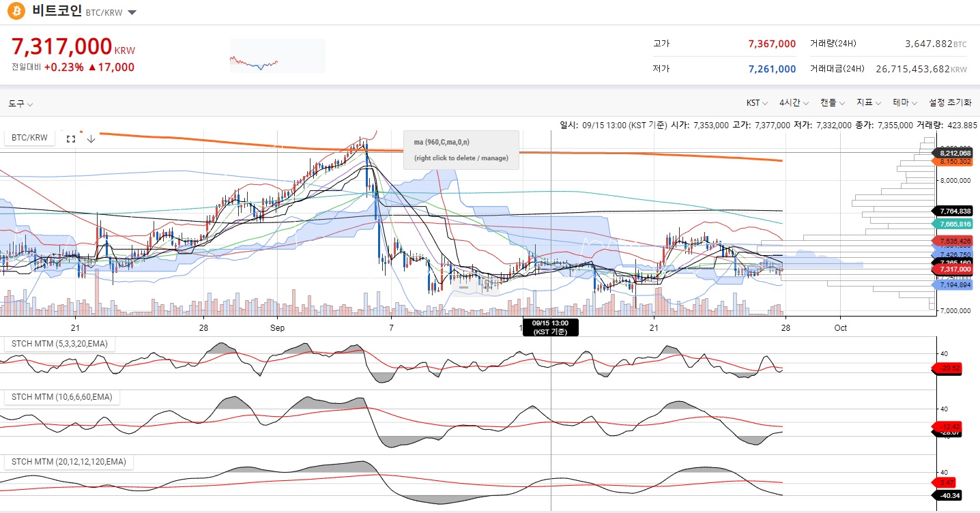980x513 pixels.
Task: Click the mini price sparkline thumbnail
Action: click(x=277, y=56)
